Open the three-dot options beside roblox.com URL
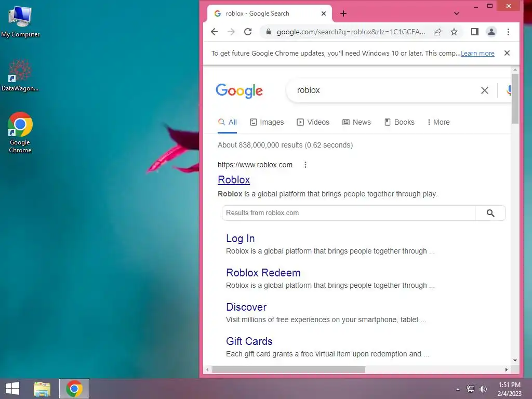The height and width of the screenshot is (399, 532). pos(305,165)
